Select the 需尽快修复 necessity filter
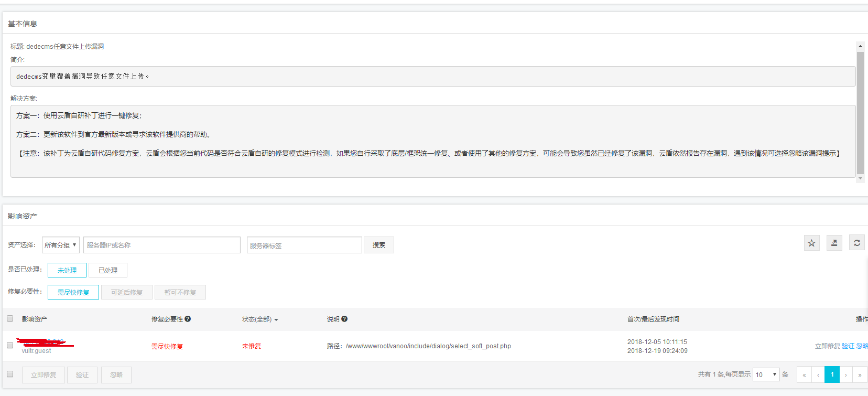Image resolution: width=868 pixels, height=396 pixels. tap(73, 292)
